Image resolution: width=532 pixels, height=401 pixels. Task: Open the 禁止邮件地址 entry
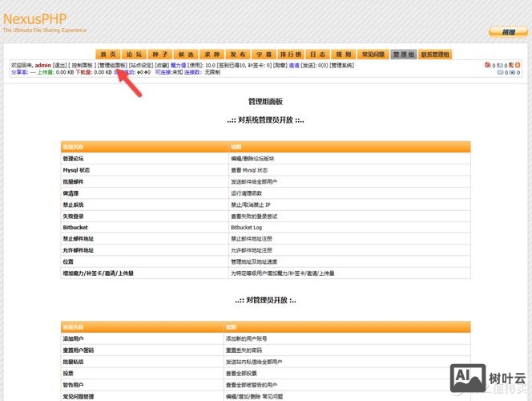(78, 239)
